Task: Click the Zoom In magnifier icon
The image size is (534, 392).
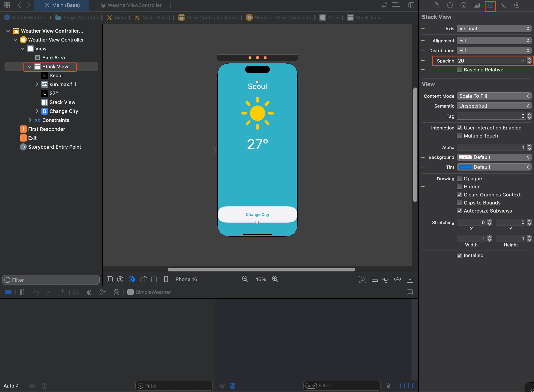Action: [x=275, y=279]
